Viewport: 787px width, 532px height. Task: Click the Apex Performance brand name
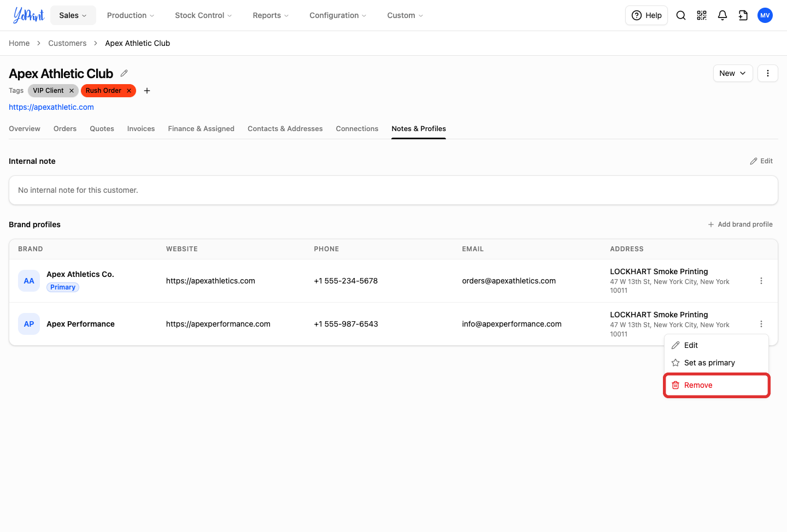80,324
